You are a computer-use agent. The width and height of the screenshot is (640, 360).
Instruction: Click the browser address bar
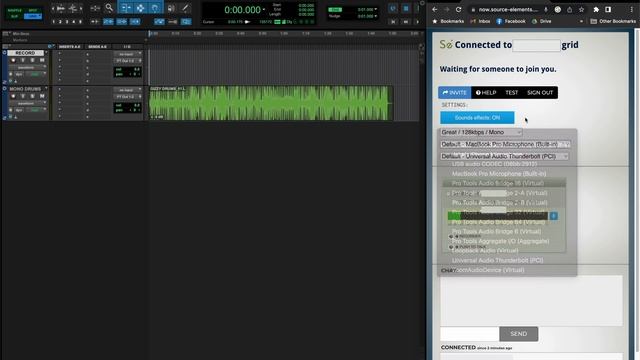coord(508,9)
